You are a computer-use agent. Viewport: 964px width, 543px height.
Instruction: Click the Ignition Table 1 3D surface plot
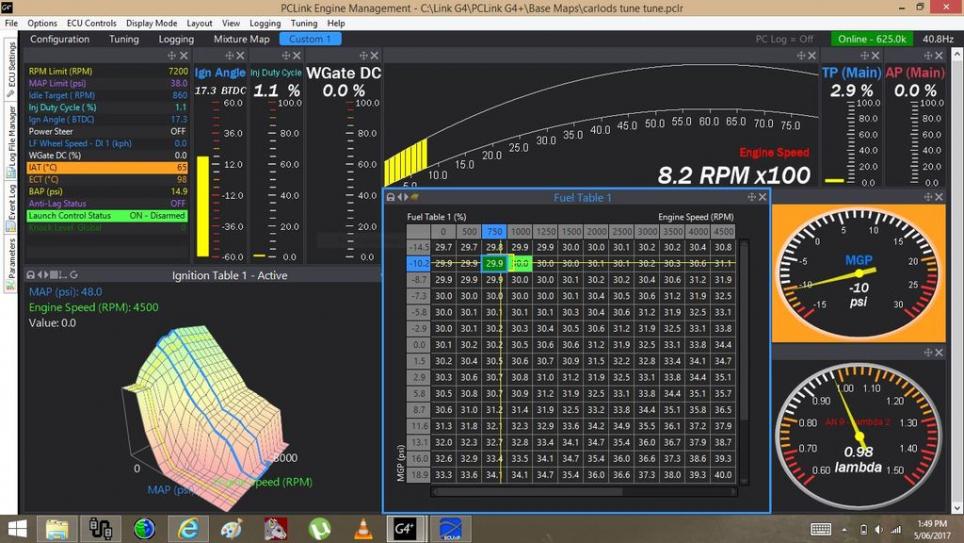206,418
